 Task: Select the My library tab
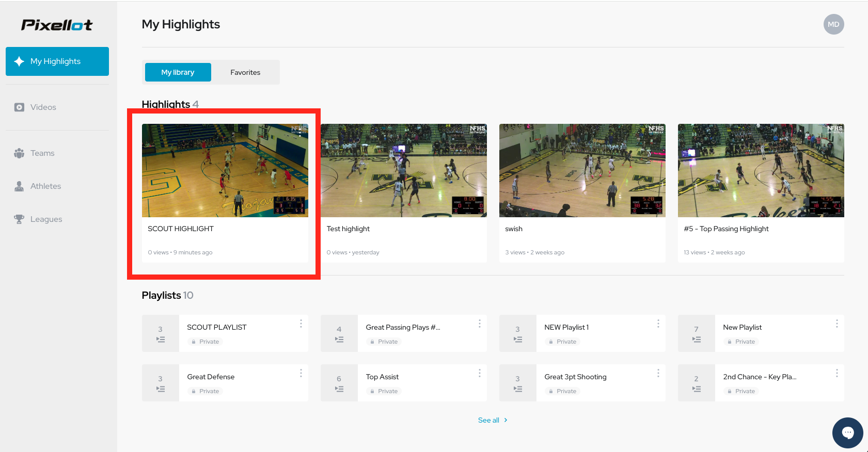178,72
